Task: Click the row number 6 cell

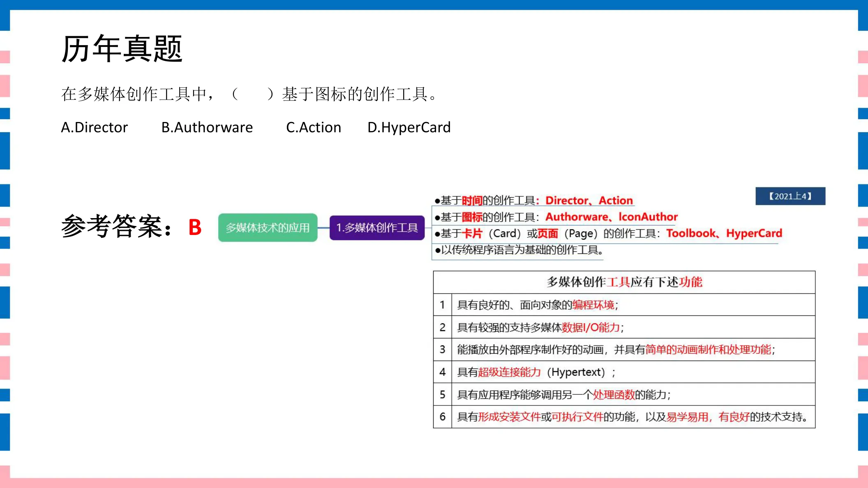Action: coord(443,417)
